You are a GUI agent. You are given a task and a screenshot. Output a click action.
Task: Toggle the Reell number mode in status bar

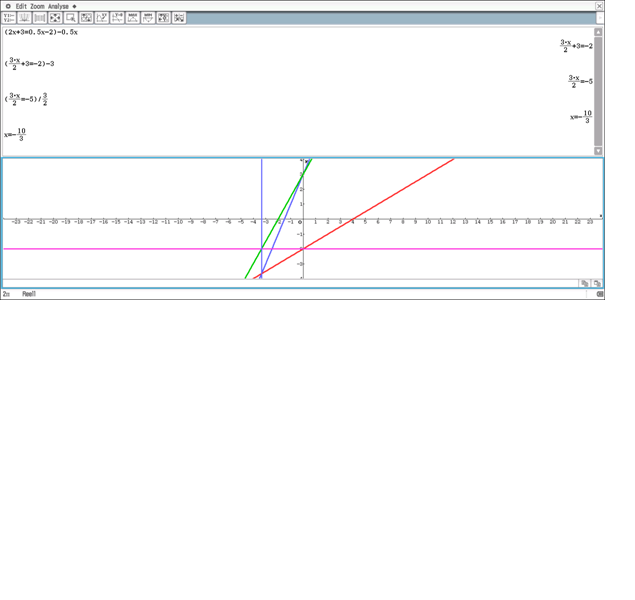coord(29,294)
